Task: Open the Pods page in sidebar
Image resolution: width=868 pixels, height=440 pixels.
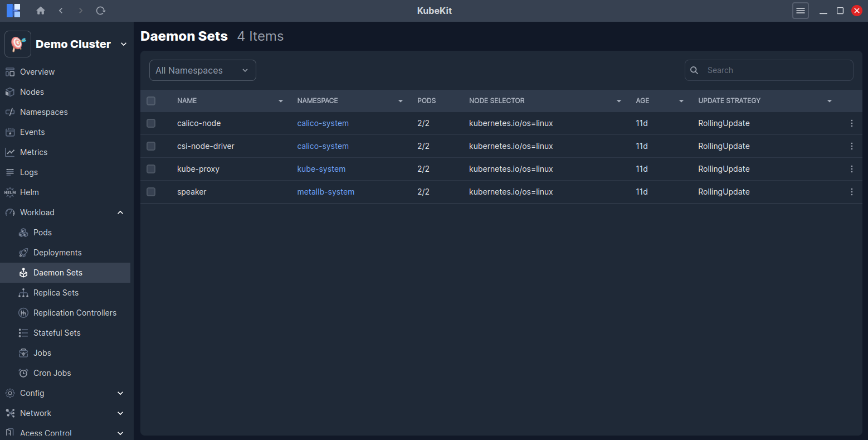Action: tap(42, 233)
